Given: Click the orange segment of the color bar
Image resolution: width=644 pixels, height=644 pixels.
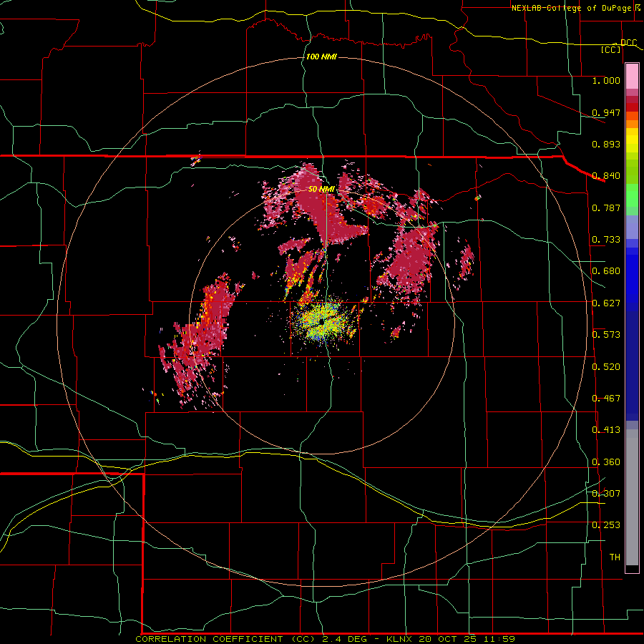Looking at the screenshot, I should [632, 124].
